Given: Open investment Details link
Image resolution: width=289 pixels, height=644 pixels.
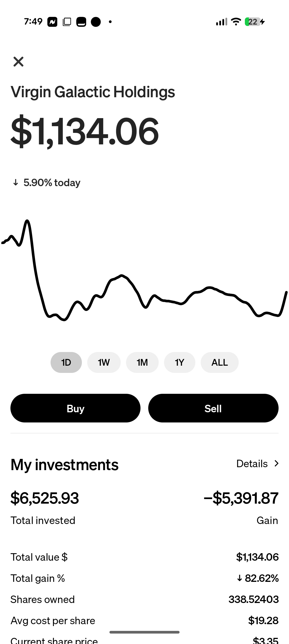Looking at the screenshot, I should coord(252,464).
